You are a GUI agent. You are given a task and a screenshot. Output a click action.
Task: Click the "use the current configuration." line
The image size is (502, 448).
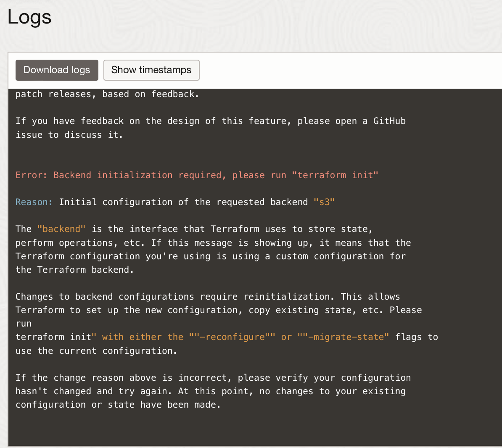click(x=96, y=351)
